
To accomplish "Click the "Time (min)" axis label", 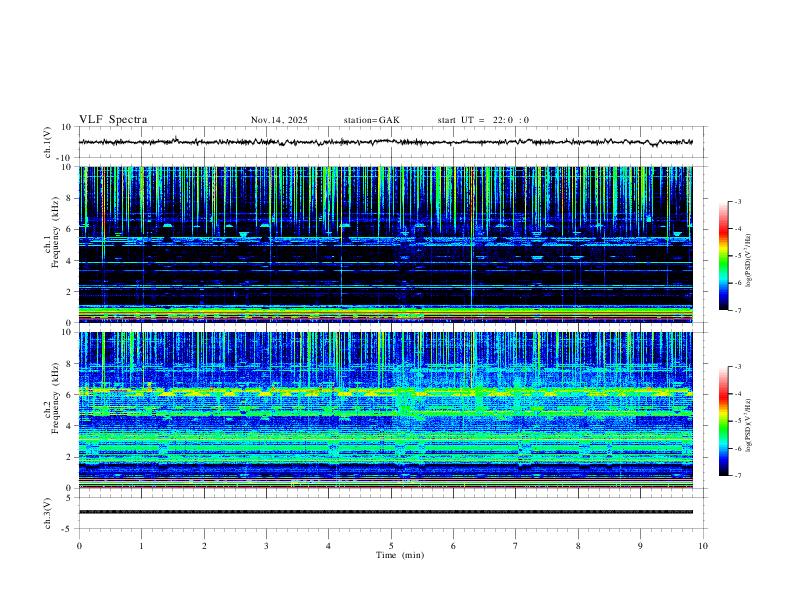I will pyautogui.click(x=400, y=555).
